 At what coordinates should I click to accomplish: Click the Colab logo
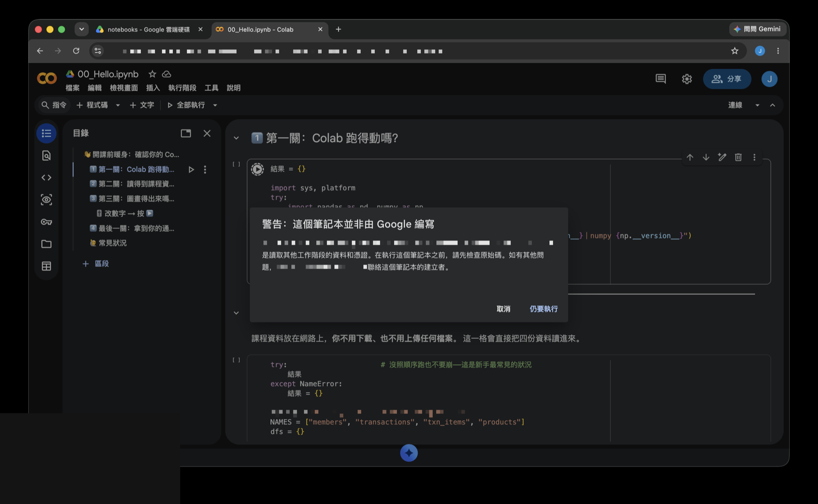coord(47,79)
